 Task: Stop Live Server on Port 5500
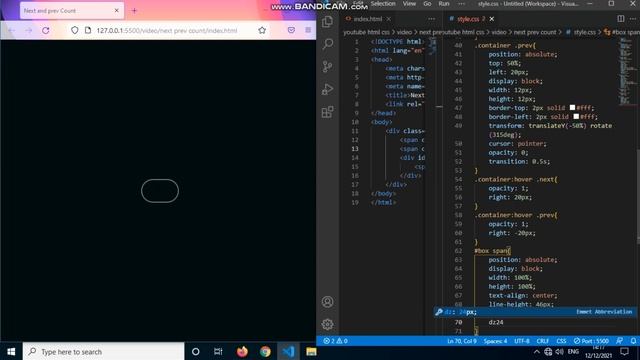tap(591, 341)
